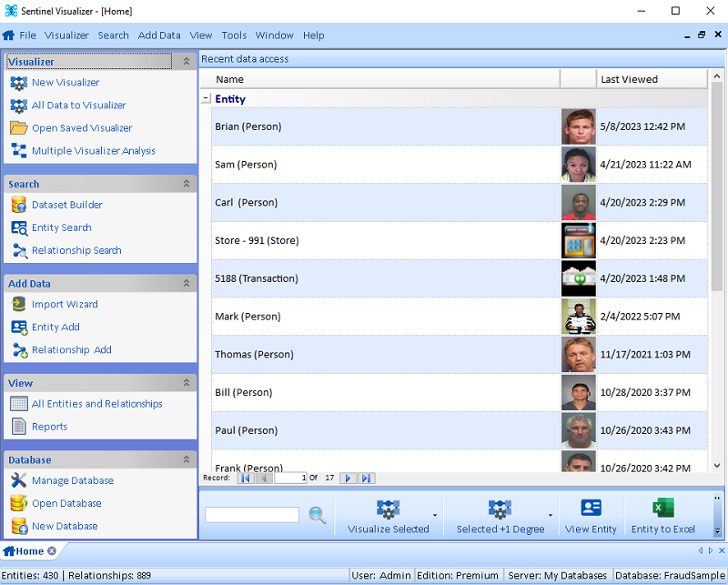Screen dimensions: 728x585
Task: Click the Entity Add icon
Action: [21, 327]
